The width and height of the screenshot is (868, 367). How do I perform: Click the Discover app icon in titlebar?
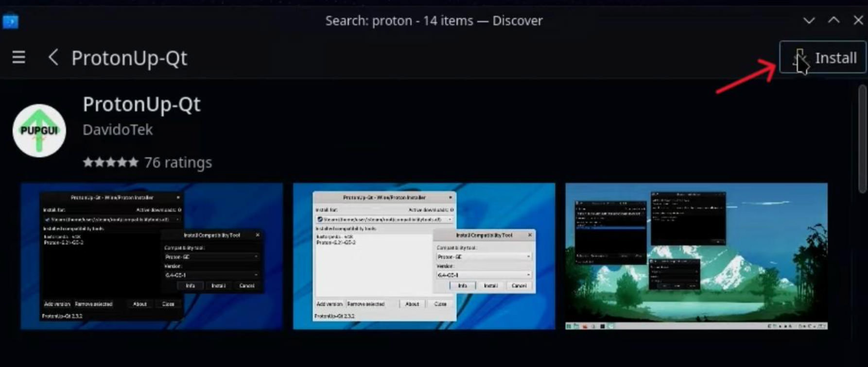click(11, 21)
